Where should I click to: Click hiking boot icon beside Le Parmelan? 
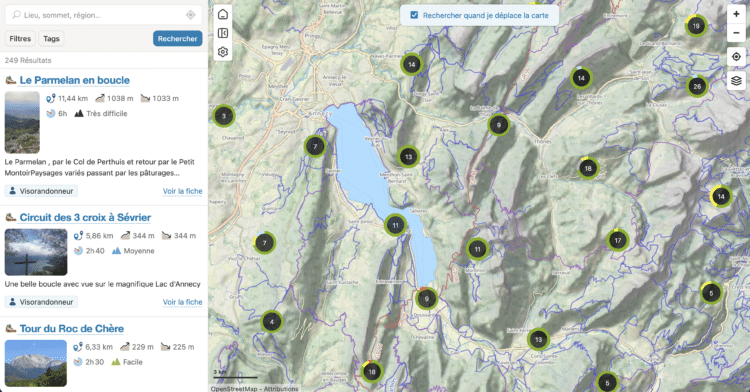(11, 80)
